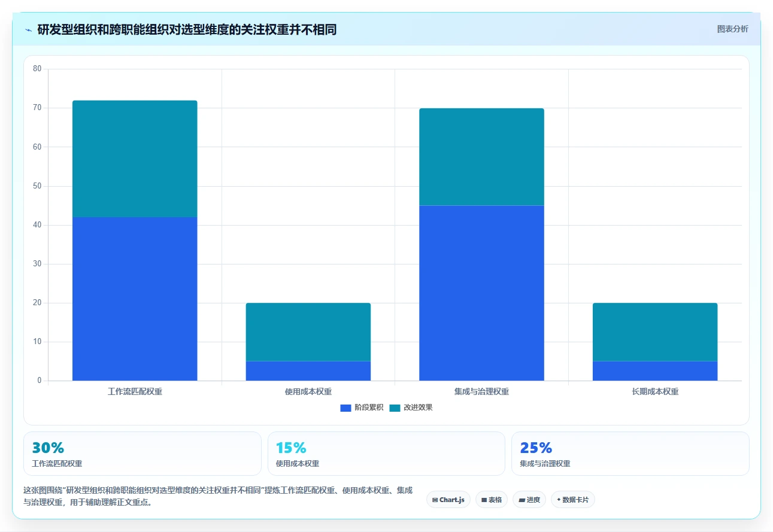Click the blue segment of 使用成本权重 bar
The height and width of the screenshot is (532, 773).
[x=308, y=371]
